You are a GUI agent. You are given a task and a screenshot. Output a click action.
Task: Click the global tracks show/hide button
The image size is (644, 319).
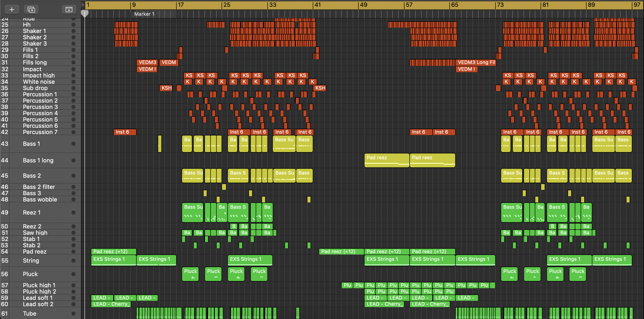[x=69, y=9]
